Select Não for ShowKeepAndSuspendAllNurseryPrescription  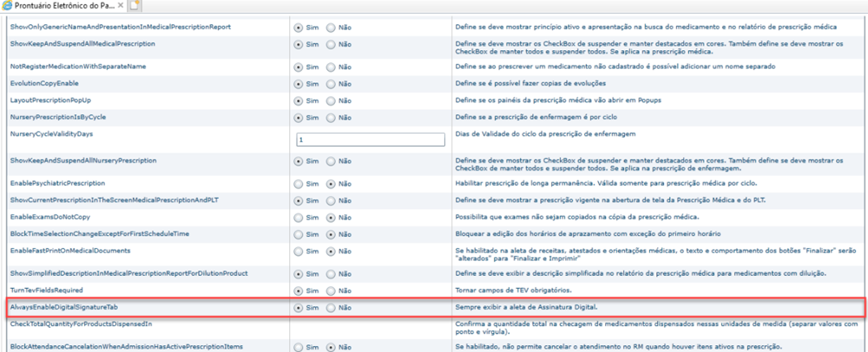point(331,162)
